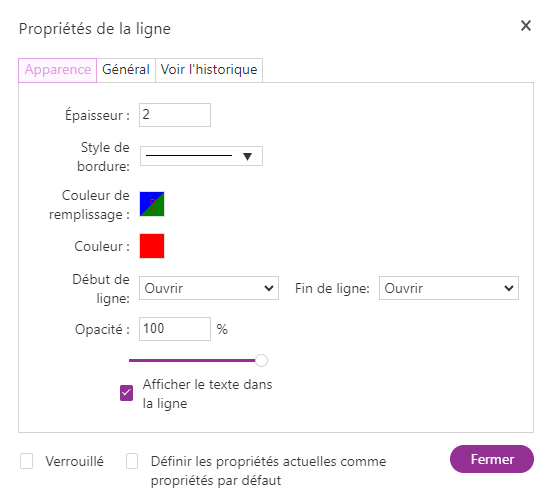Click the border style black triangle arrow

[247, 156]
